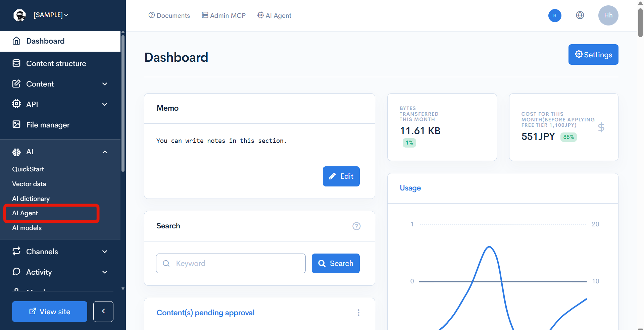Click the ninja logo in sidebar header
This screenshot has height=330, width=644.
[x=19, y=15]
